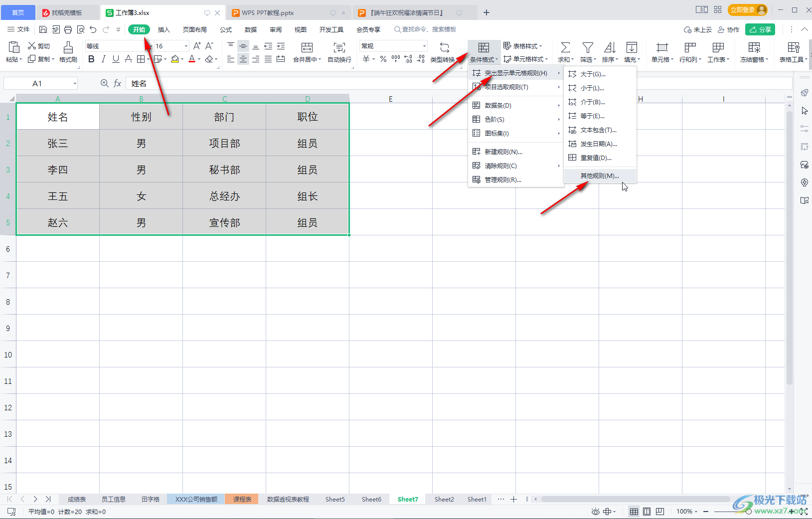Click the Freeze Panes icon
The height and width of the screenshot is (519, 812).
(x=754, y=47)
